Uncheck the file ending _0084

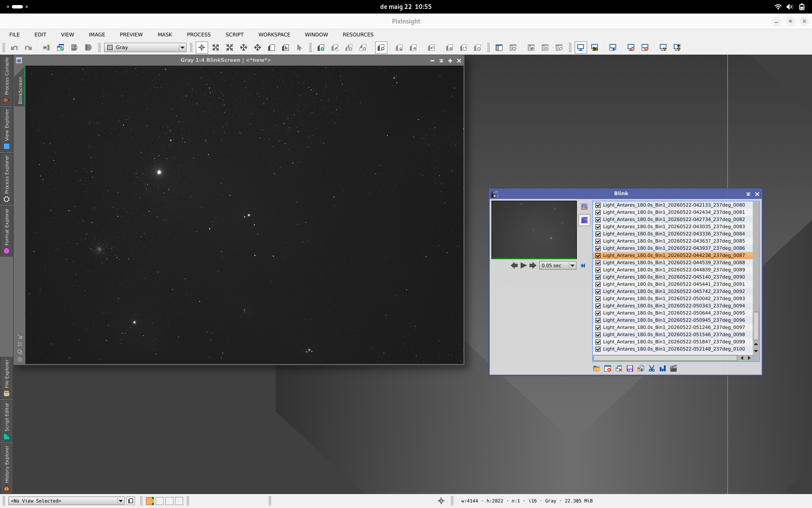598,234
